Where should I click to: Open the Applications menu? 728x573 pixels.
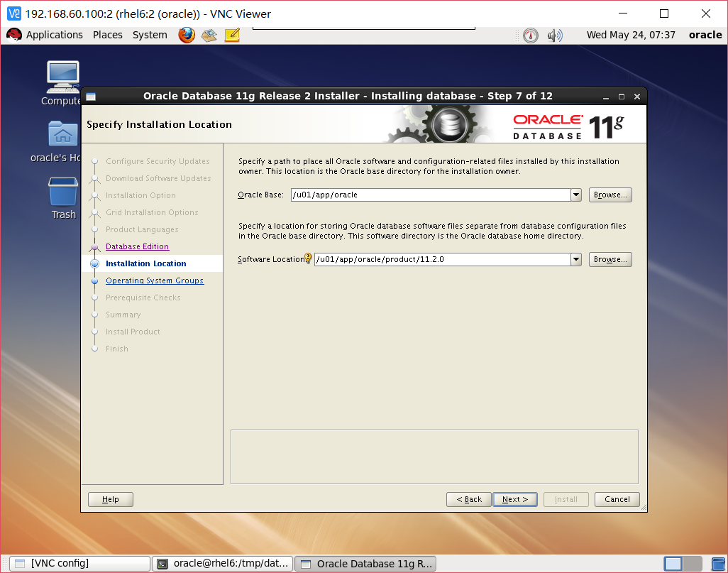click(54, 34)
